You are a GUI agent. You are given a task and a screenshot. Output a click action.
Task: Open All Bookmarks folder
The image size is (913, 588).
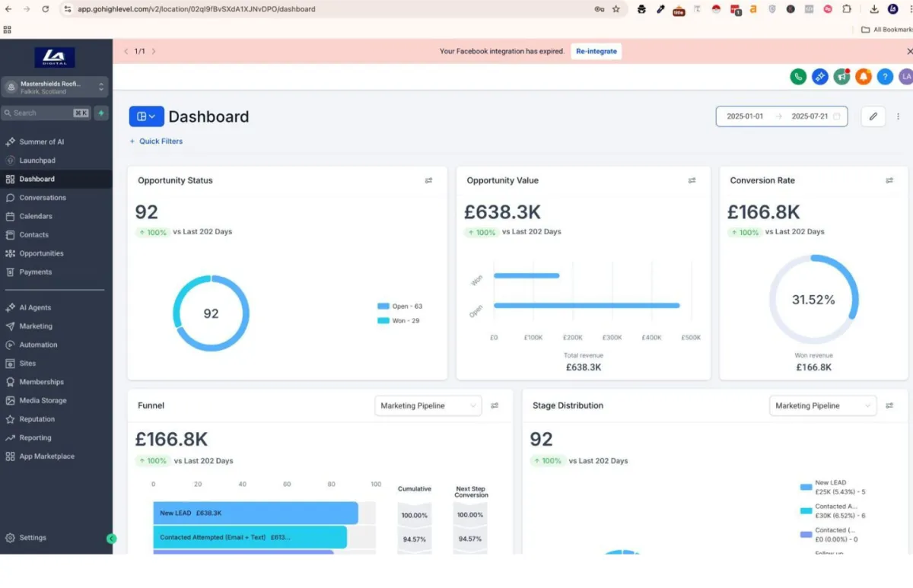click(886, 30)
